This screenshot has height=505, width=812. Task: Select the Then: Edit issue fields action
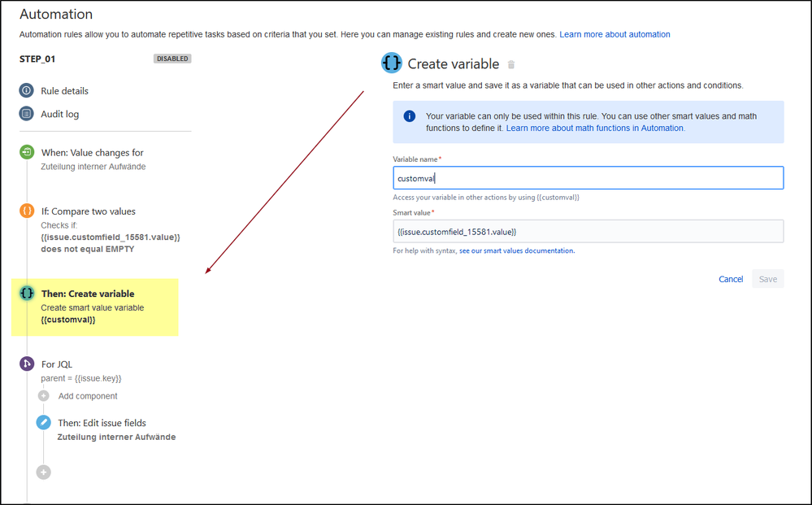[x=102, y=423]
